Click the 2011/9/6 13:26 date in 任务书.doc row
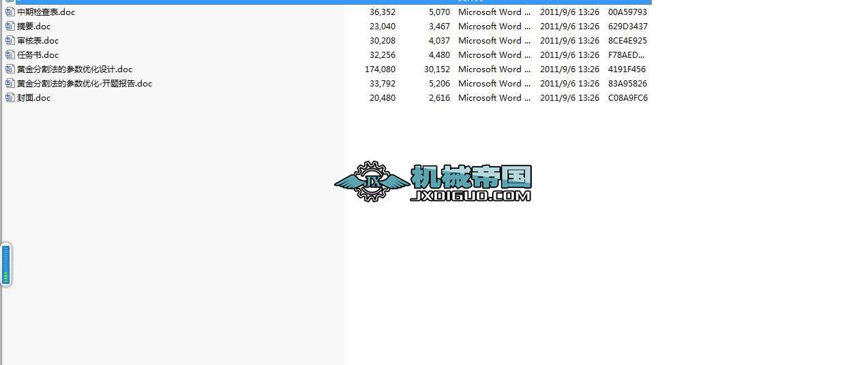The height and width of the screenshot is (365, 868). tap(570, 55)
